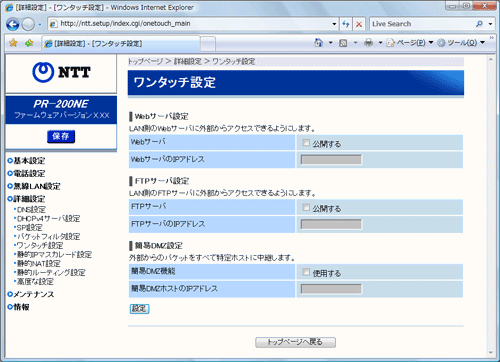This screenshot has height=362, width=500.
Task: Open the ワンタッチ設定 sidebar link
Action: coord(40,246)
